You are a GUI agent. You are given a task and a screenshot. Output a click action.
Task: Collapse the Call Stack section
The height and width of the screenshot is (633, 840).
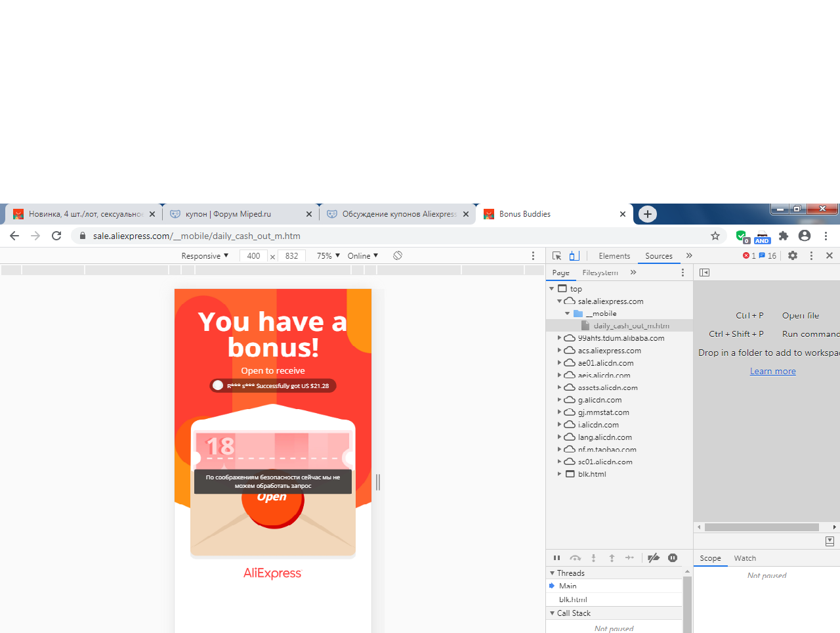[x=553, y=613]
